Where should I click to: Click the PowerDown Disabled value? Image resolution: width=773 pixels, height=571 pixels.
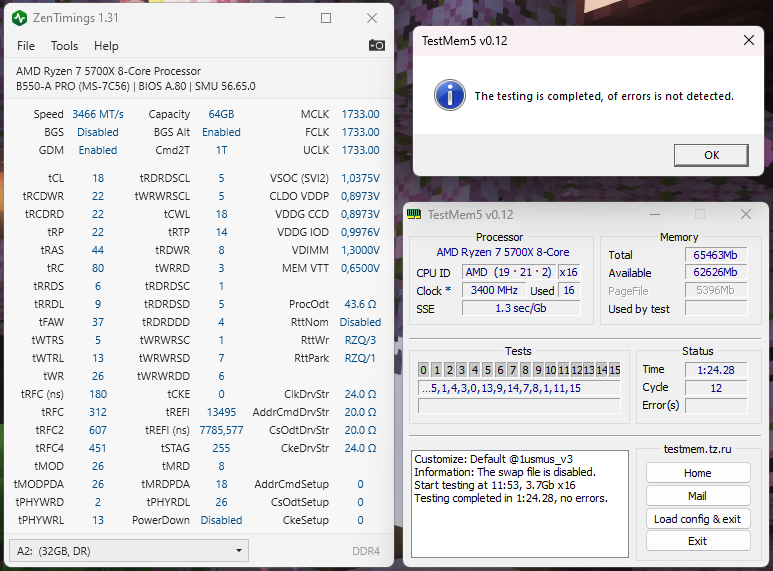tap(221, 520)
